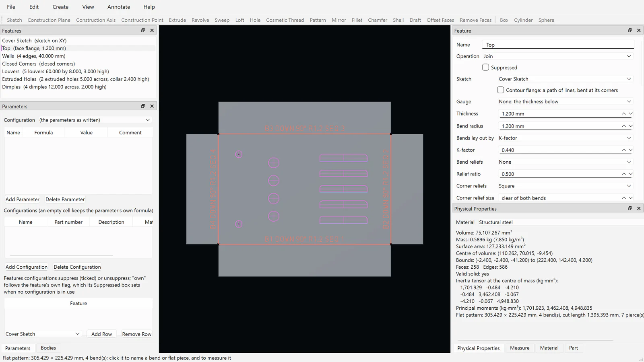Image resolution: width=644 pixels, height=362 pixels.
Task: Click the Add Row button
Action: pos(102,334)
